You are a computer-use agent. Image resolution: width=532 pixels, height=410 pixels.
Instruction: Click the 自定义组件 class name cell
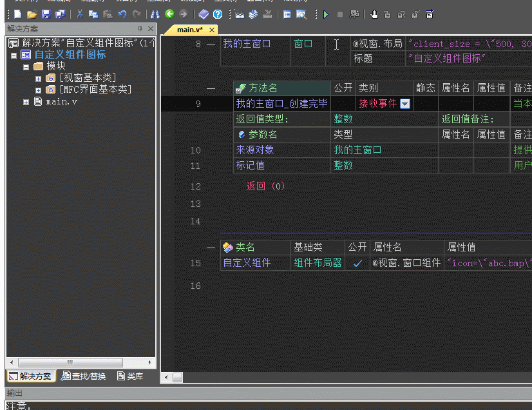click(x=256, y=262)
